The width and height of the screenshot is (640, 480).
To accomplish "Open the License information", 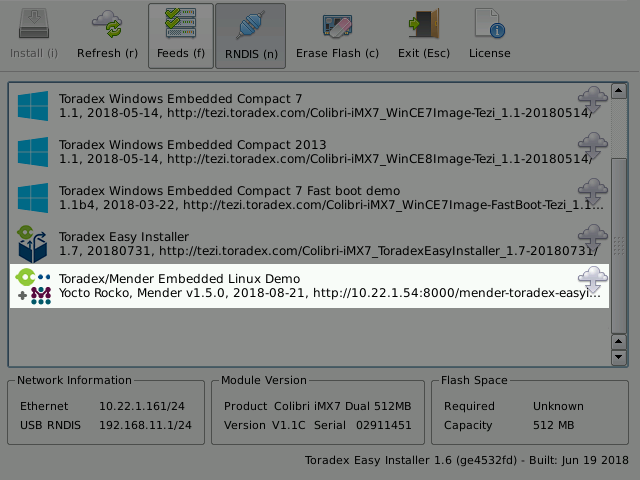I will [489, 36].
